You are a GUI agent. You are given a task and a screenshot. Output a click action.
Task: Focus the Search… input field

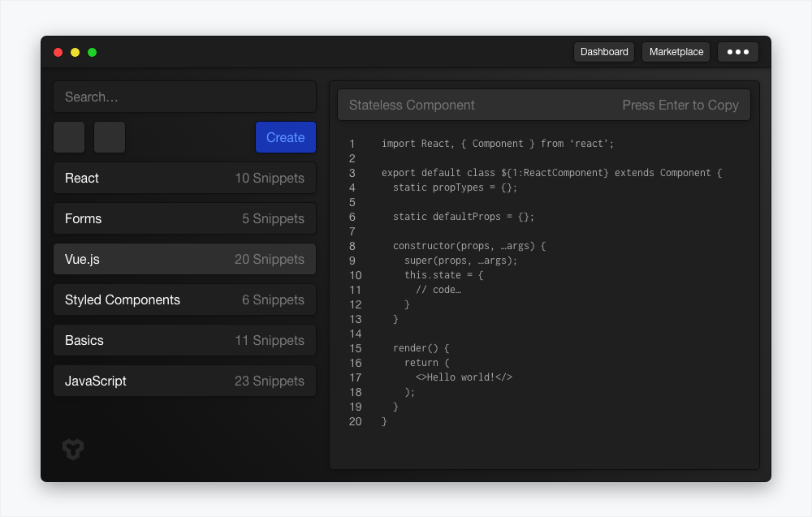pos(185,97)
